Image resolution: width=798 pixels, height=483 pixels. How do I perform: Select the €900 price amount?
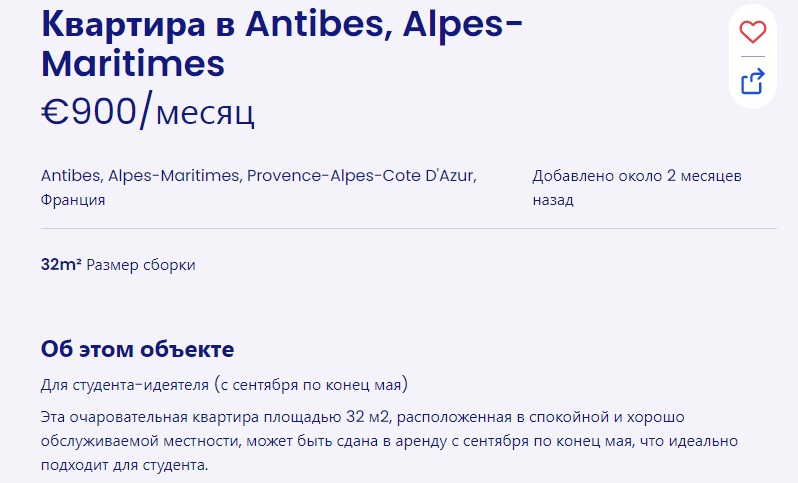[x=89, y=111]
